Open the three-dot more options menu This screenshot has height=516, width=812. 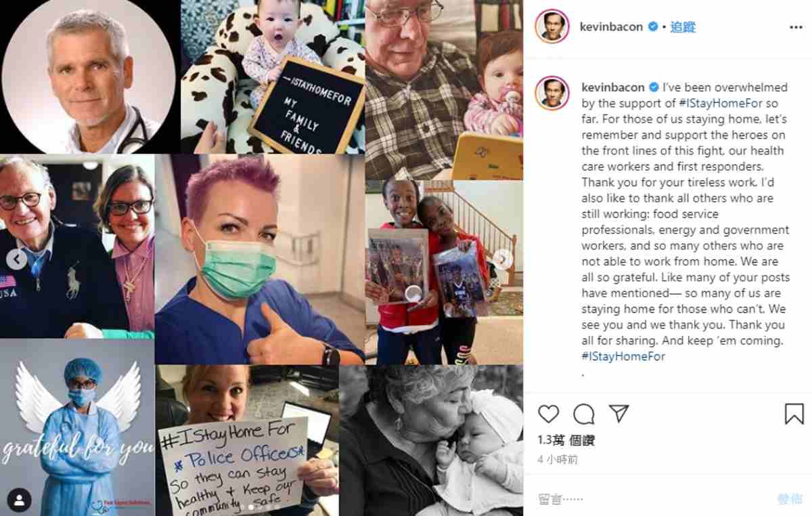coord(796,27)
